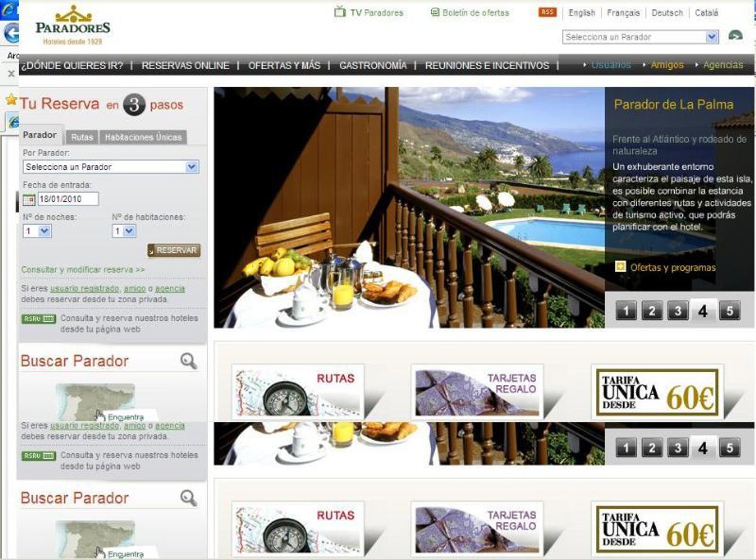Open the Gastronomía menu
The image size is (756, 559).
pos(373,65)
